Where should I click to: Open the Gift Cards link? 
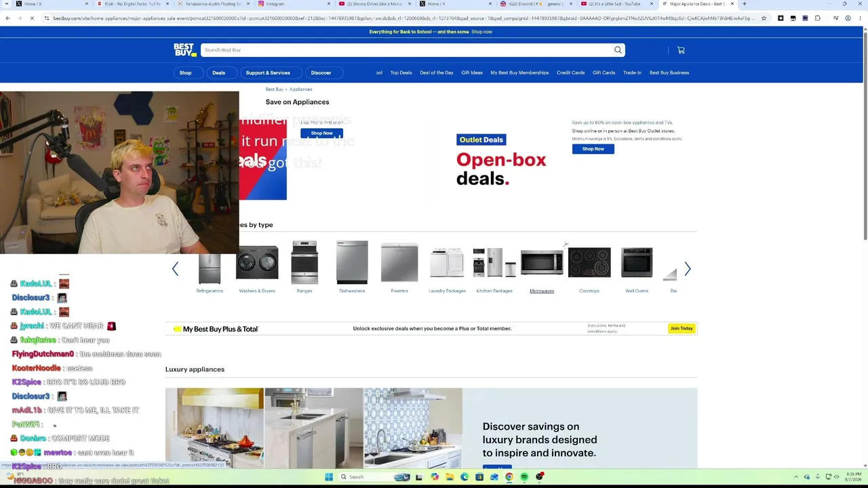(604, 73)
